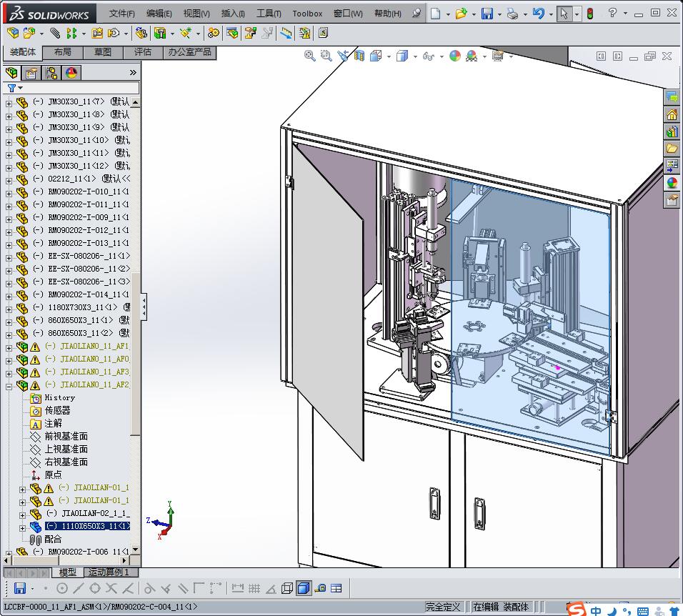683x616 pixels.
Task: Select the 前视基准面 plane item
Action: (x=66, y=436)
